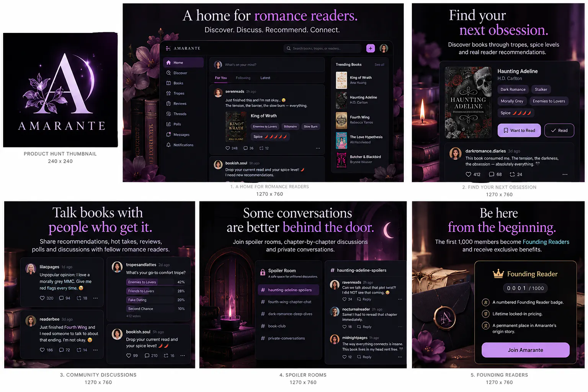Vote Enemies to Lovers in the poll
The image size is (588, 392).
click(x=156, y=282)
